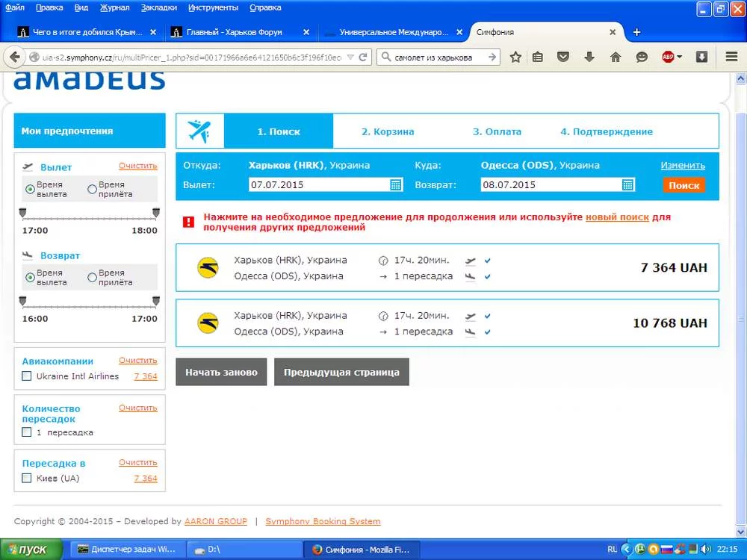Select departure 'Время вылета' radio under Вылет
The height and width of the screenshot is (560, 747).
[30, 189]
